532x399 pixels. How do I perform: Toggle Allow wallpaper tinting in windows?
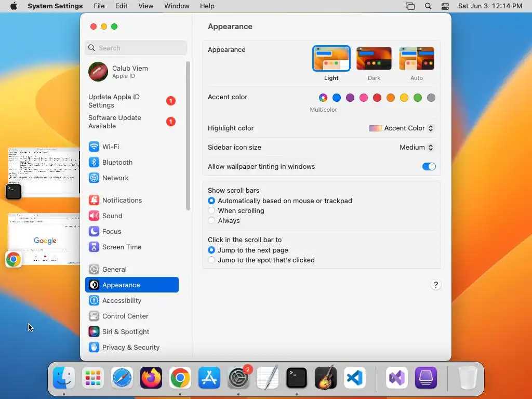pos(429,167)
